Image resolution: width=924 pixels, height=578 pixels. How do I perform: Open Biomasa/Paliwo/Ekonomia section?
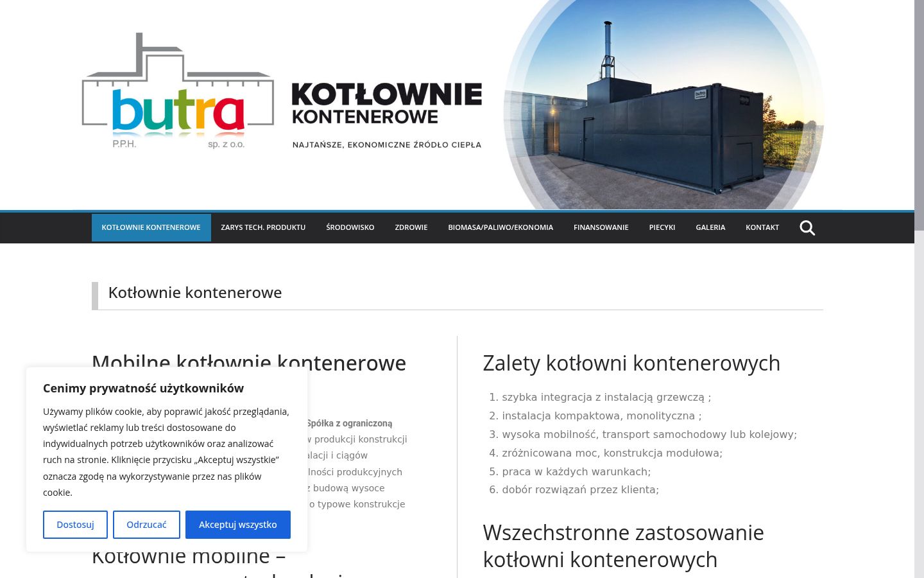(501, 227)
